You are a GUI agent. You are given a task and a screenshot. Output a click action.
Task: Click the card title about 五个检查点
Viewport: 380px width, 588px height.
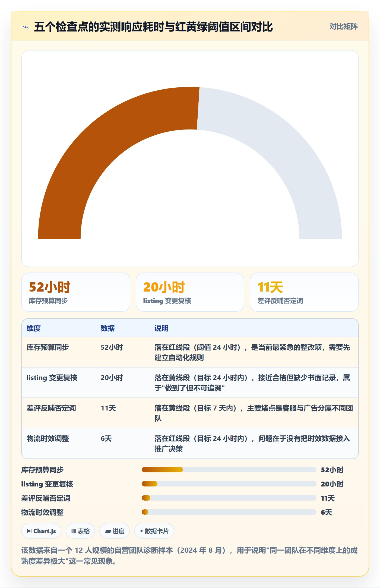pos(153,27)
